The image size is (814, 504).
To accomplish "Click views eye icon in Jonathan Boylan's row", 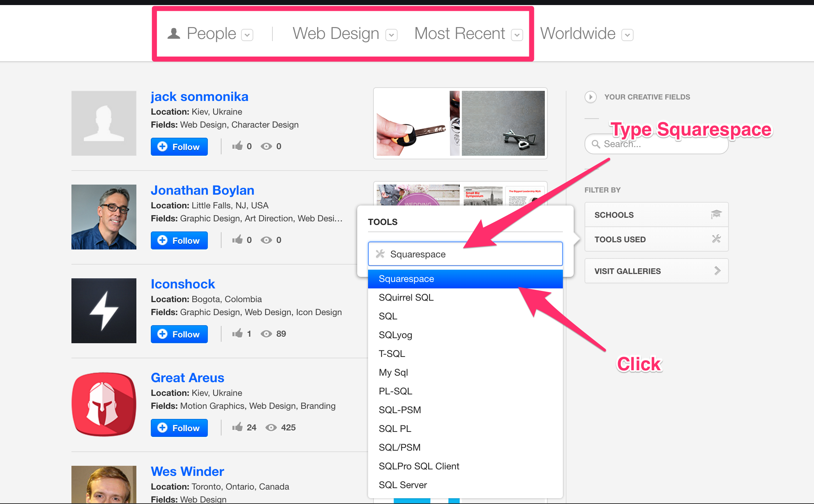I will [x=266, y=240].
